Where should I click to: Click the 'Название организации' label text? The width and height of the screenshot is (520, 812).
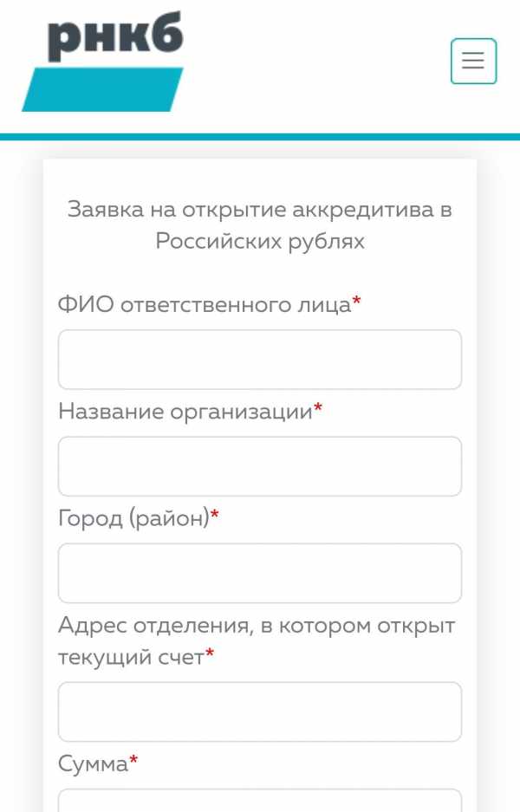[185, 412]
